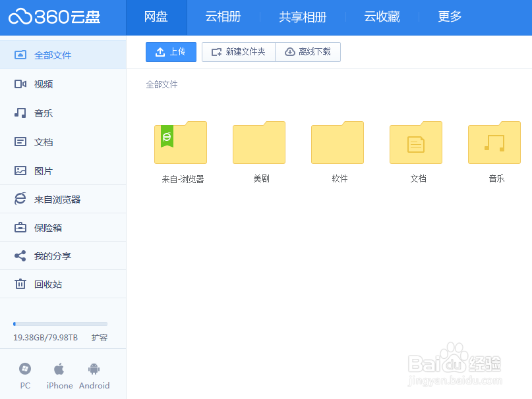Open the 网盘 tab
This screenshot has width=532, height=399.
(156, 17)
